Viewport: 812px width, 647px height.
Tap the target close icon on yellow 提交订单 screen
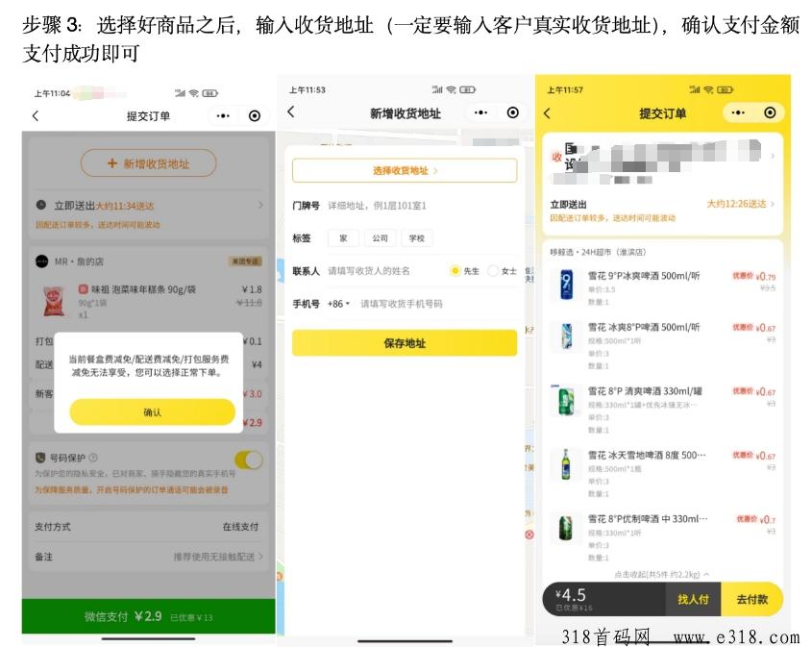coord(770,112)
